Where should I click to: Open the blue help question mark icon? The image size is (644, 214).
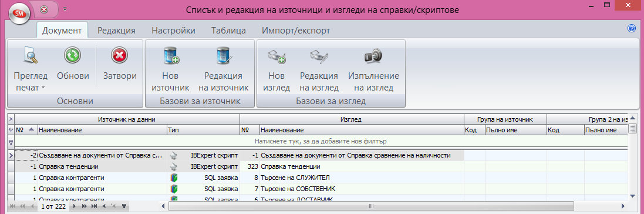coord(631,28)
